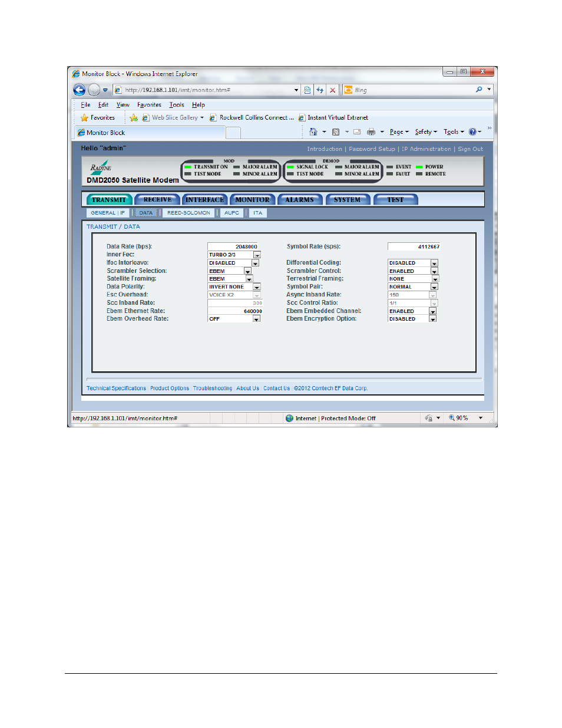Open the recent pages history dropdown arrow
Image resolution: width=562 pixels, height=728 pixels.
point(105,90)
